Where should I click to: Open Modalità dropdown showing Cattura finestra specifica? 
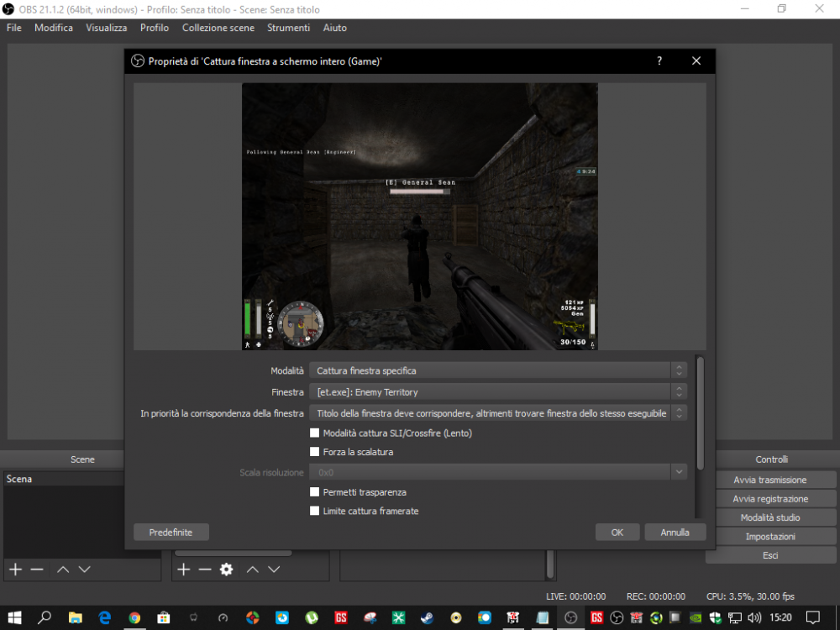tap(497, 370)
